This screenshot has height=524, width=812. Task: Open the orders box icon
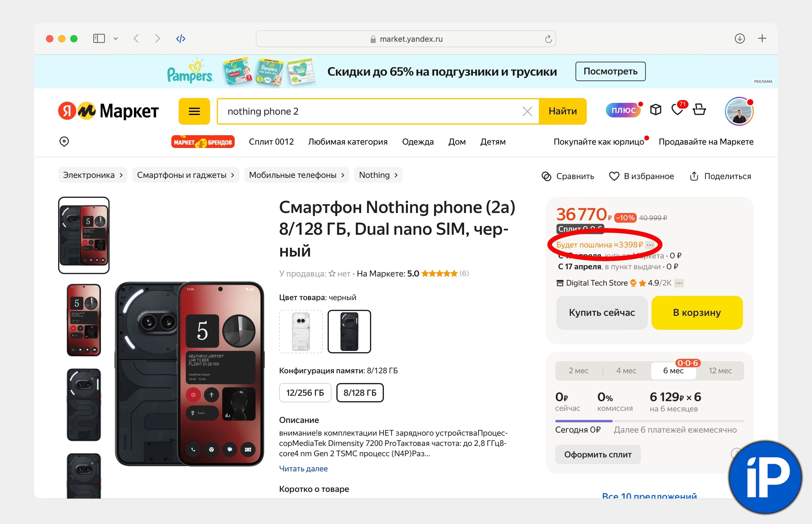(655, 110)
